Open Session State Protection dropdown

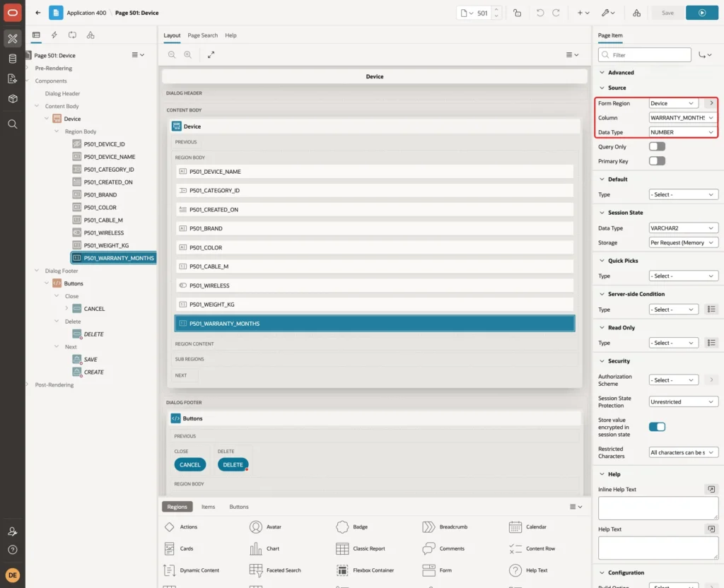click(682, 402)
